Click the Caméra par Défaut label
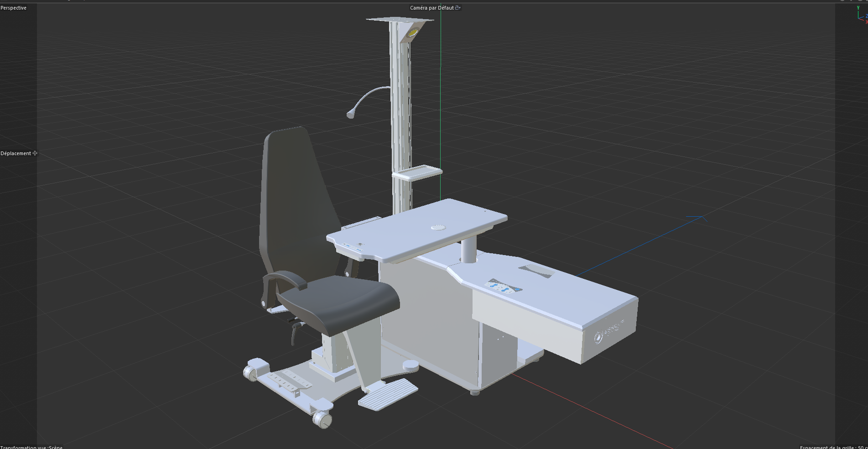Image resolution: width=868 pixels, height=449 pixels. (431, 8)
